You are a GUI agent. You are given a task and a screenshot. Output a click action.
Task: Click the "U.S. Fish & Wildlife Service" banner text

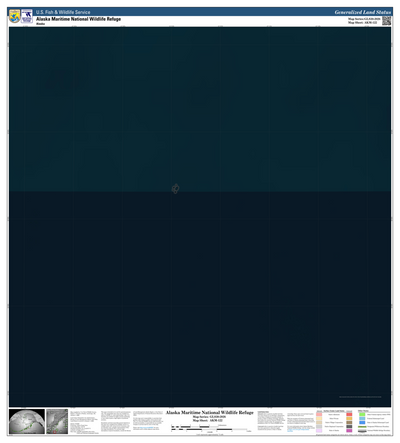point(63,12)
